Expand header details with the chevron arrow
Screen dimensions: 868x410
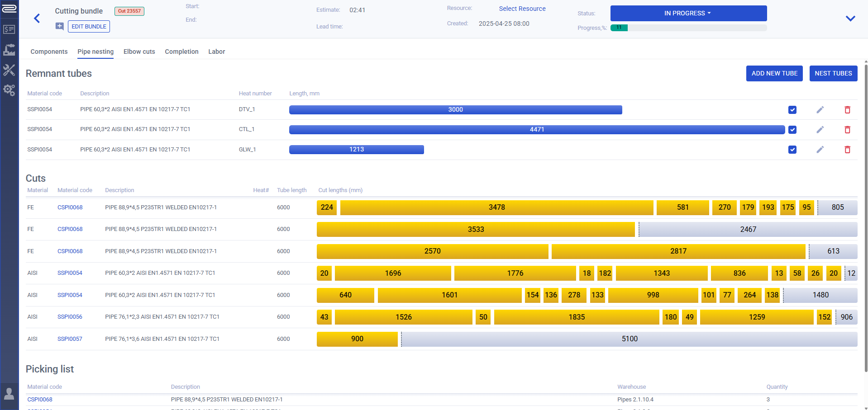click(850, 19)
